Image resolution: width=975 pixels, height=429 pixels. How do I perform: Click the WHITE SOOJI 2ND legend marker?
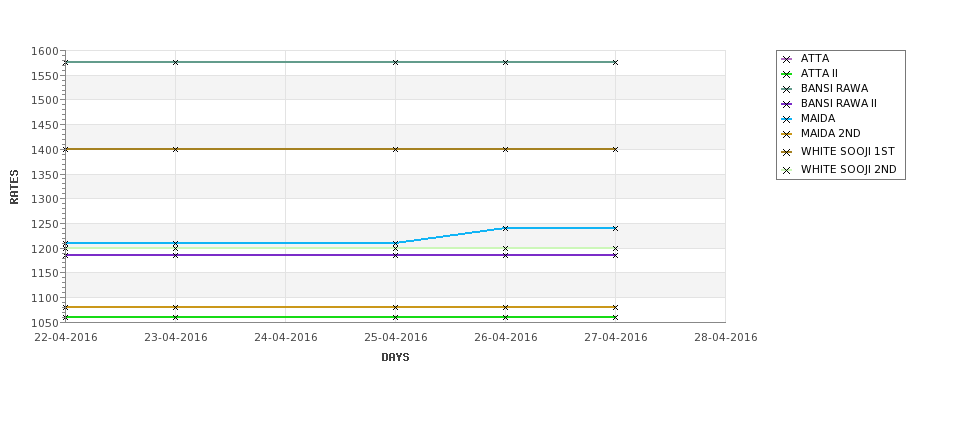786,170
